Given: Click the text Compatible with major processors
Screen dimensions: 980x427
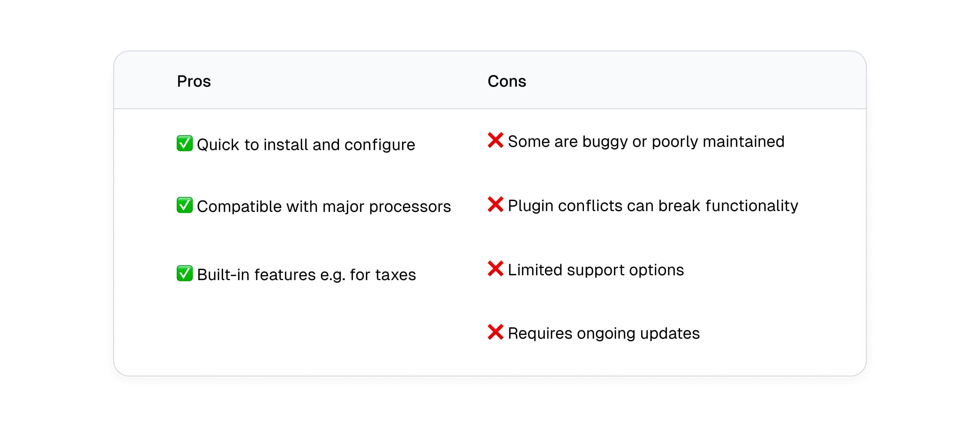Looking at the screenshot, I should 324,207.
